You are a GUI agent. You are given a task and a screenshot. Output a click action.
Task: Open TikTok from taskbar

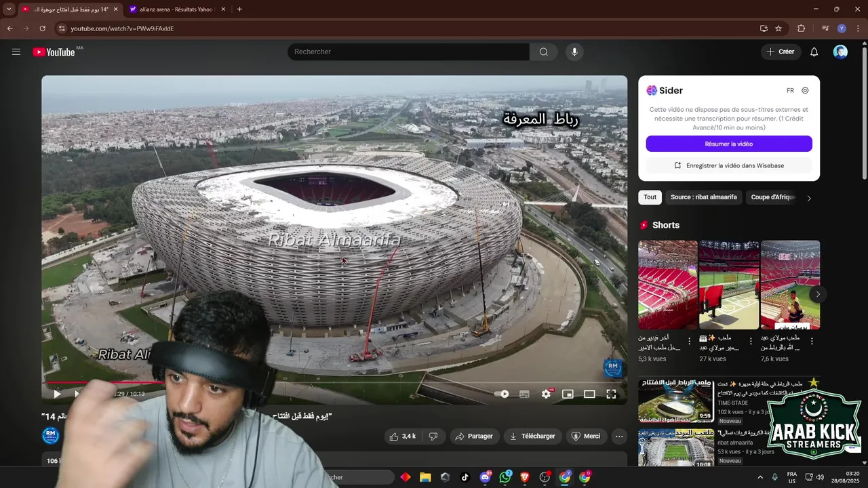pos(465,477)
